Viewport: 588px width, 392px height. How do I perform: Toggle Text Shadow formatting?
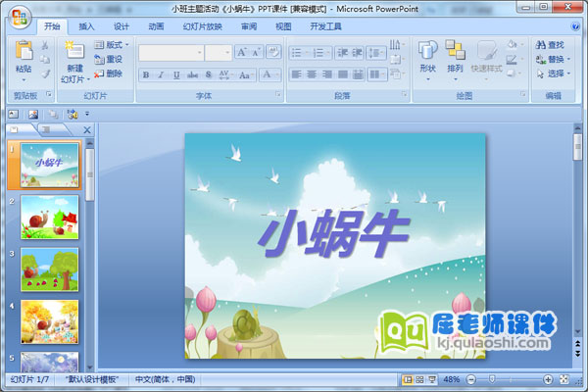209,75
